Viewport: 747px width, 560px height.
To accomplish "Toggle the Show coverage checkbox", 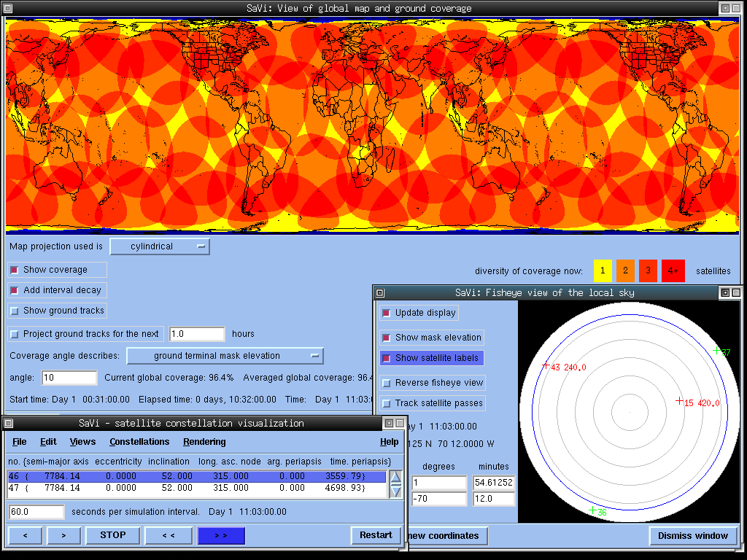I will coord(15,270).
